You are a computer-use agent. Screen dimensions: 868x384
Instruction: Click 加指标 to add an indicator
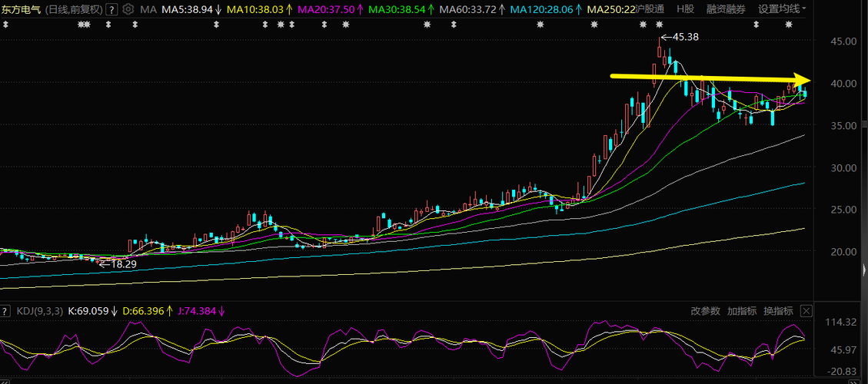coord(742,311)
